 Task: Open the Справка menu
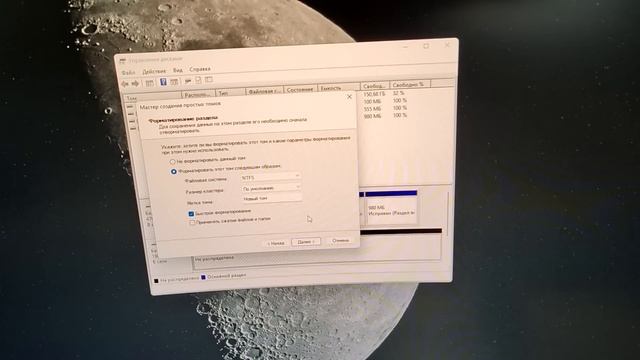pos(200,69)
